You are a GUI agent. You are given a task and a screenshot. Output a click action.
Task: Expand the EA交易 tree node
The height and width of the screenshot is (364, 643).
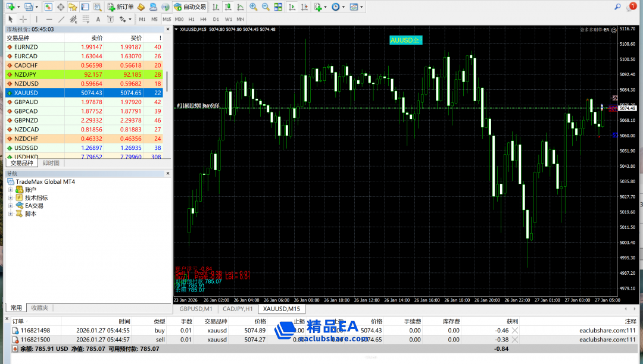(x=11, y=206)
